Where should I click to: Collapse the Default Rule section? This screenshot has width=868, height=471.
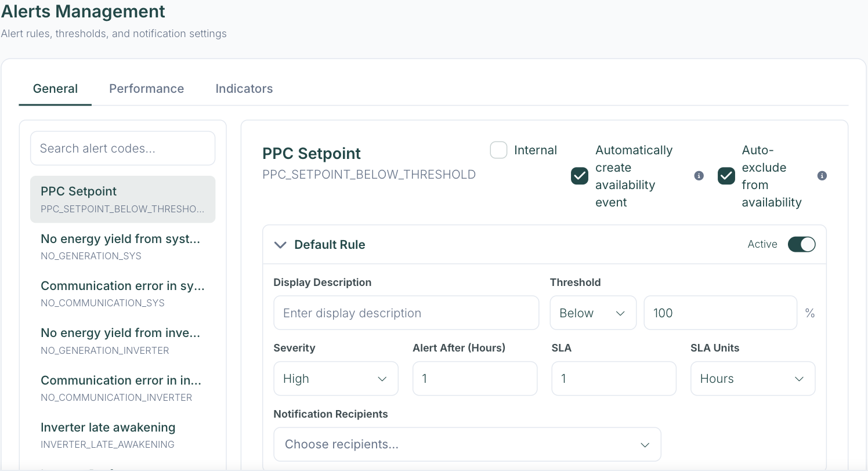tap(280, 245)
